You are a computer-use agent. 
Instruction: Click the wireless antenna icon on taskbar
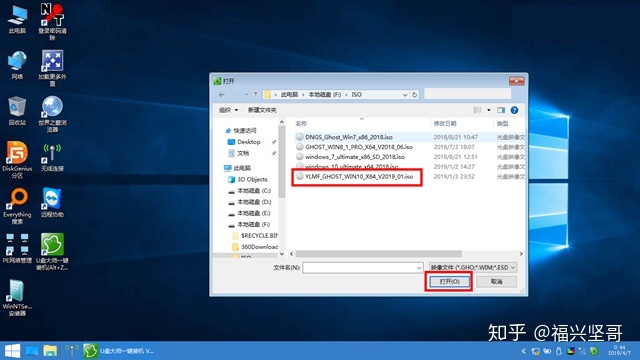[72, 351]
